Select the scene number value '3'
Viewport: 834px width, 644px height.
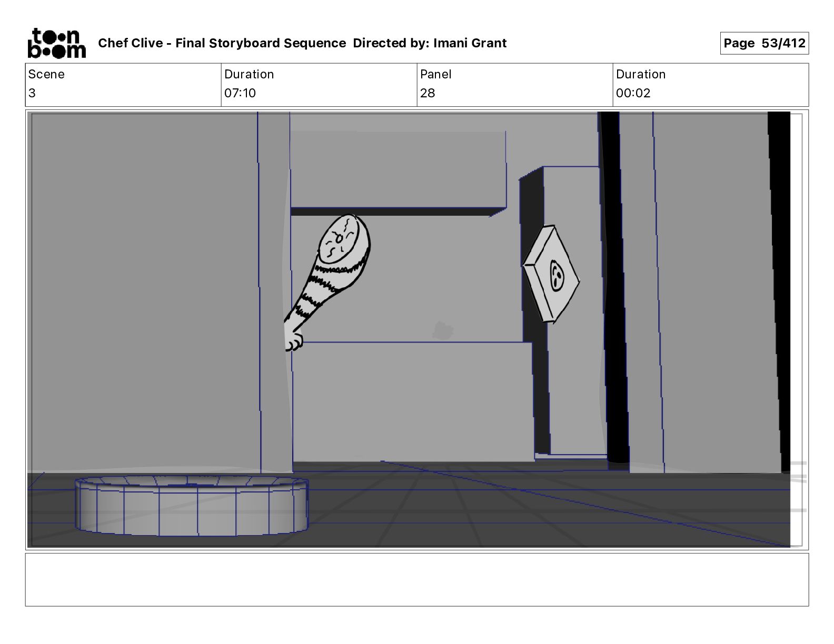[x=32, y=93]
